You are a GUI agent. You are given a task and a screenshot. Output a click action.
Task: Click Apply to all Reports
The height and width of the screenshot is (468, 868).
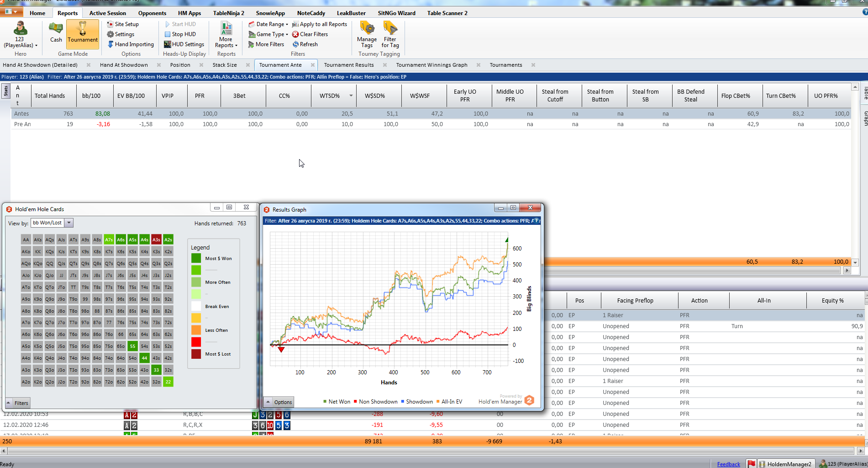(x=320, y=24)
